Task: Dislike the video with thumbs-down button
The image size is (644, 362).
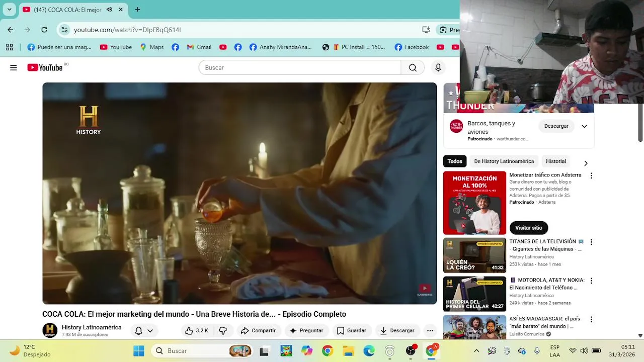Action: pyautogui.click(x=223, y=330)
